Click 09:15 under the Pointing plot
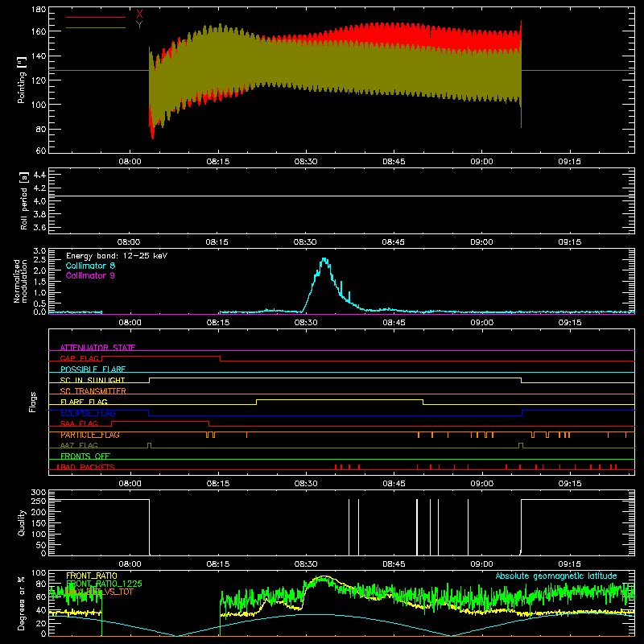 point(570,162)
